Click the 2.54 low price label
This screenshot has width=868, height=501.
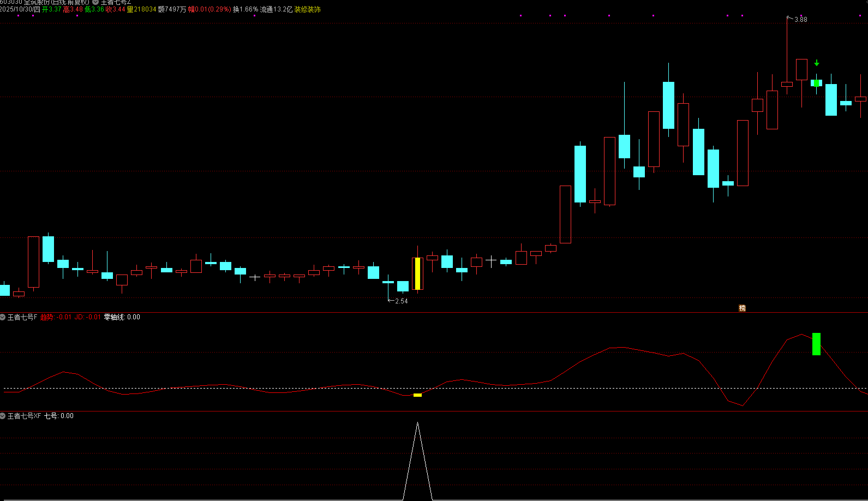click(x=401, y=301)
